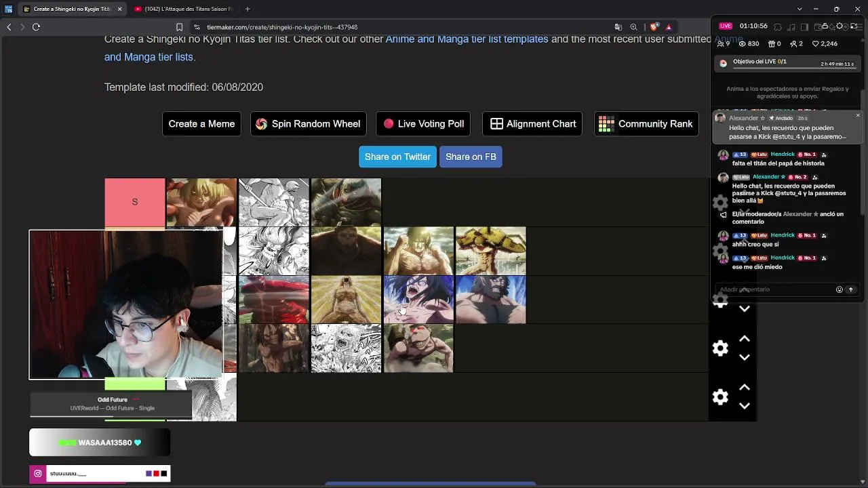Switch to the L'Attaque des Titans YouTube tab
The width and height of the screenshot is (868, 488).
tap(183, 9)
